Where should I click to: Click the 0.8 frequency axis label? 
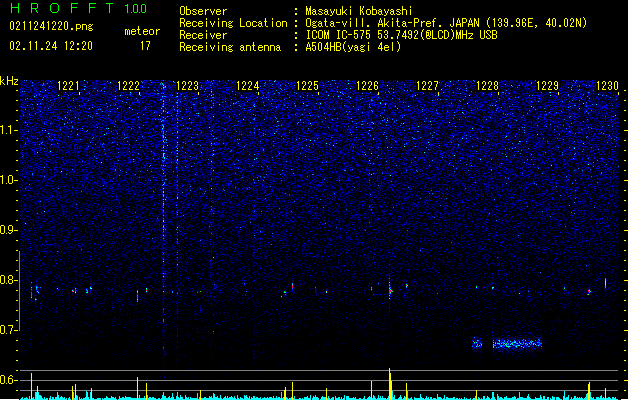tap(9, 280)
